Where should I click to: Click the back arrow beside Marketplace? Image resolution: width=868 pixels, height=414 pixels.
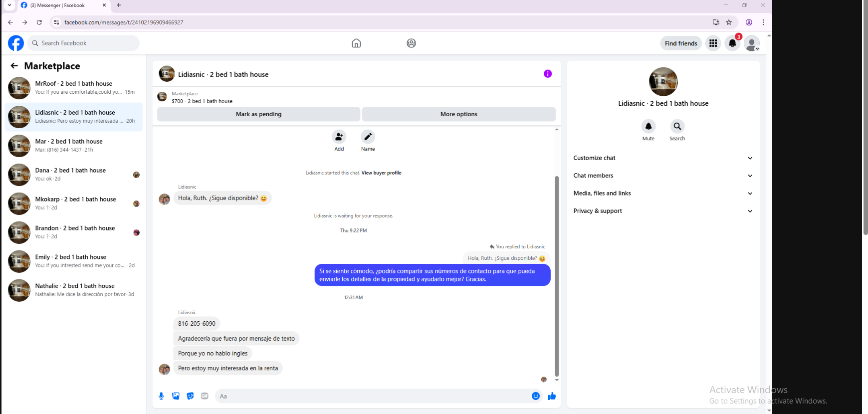tap(14, 66)
